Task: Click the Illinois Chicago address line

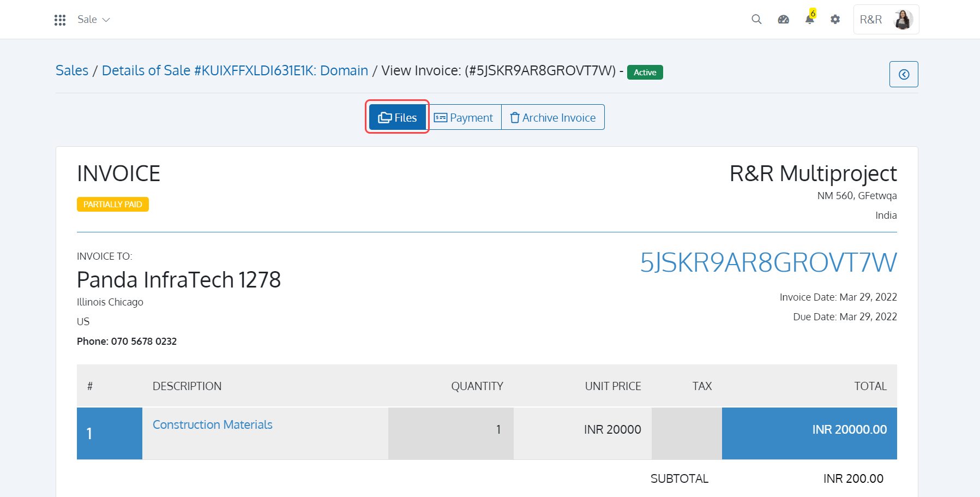Action: pos(110,302)
